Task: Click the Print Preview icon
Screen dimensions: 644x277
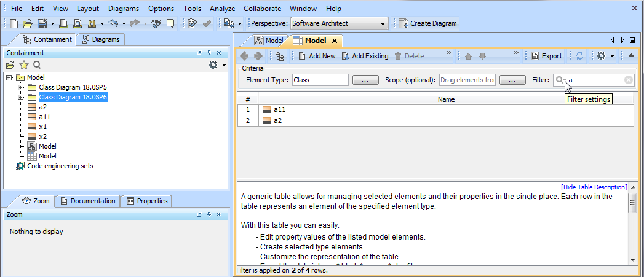Action: tap(78, 23)
